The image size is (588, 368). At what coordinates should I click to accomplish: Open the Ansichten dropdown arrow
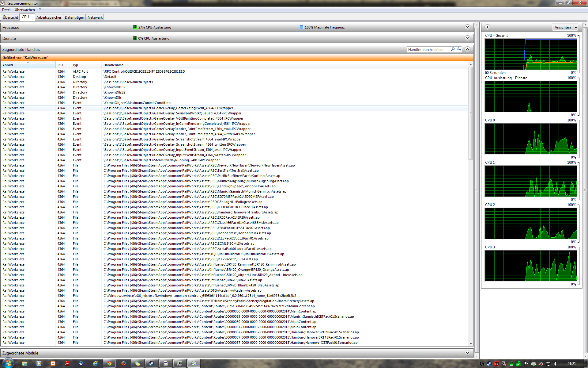tap(576, 27)
